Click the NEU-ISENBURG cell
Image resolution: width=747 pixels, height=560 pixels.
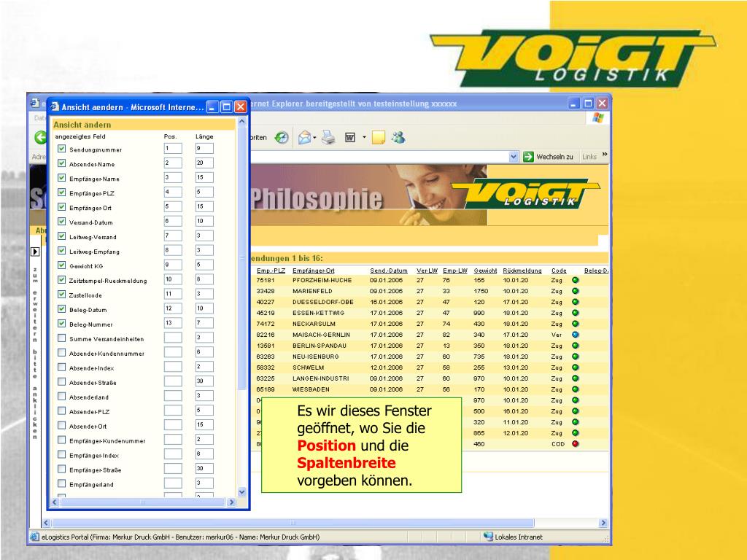(316, 357)
